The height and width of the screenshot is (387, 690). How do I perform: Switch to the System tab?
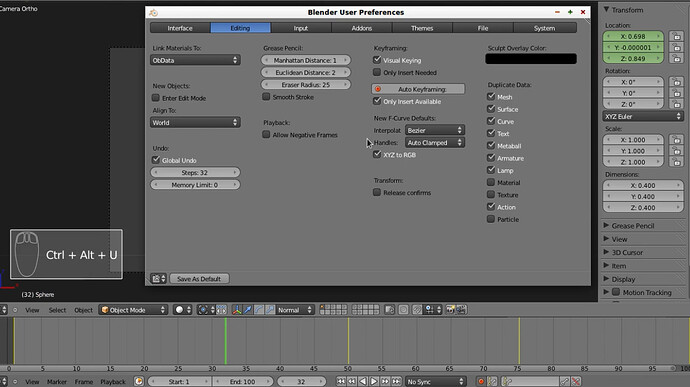(544, 28)
